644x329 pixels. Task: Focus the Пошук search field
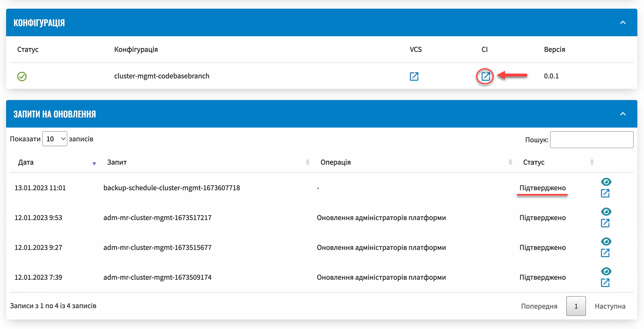click(592, 140)
